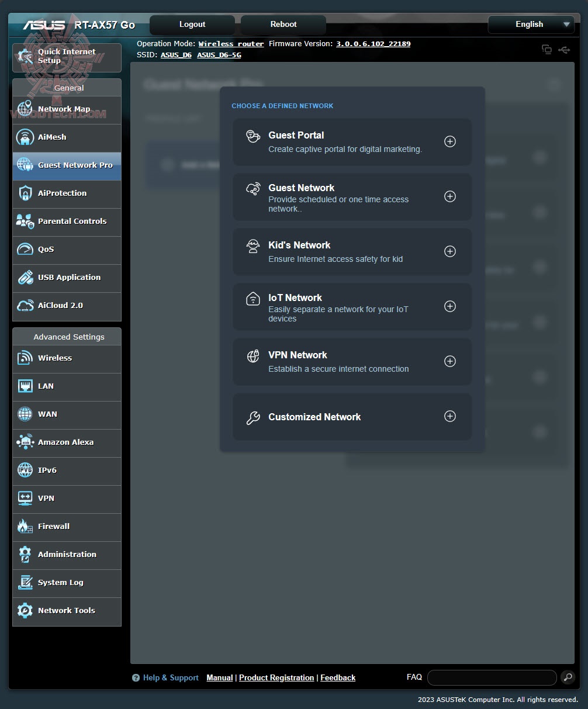Click the Customized Network wrench icon
Image resolution: width=588 pixels, height=709 pixels.
[x=253, y=417]
